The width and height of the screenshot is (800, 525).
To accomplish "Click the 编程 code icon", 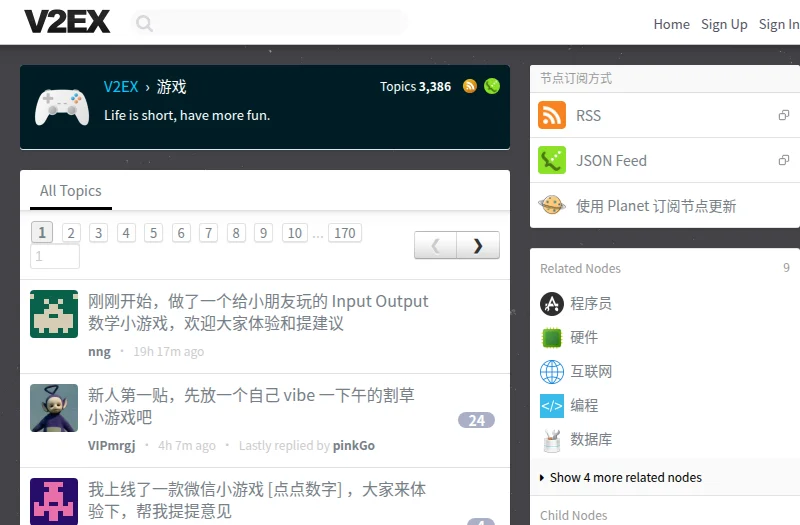I will tap(552, 406).
